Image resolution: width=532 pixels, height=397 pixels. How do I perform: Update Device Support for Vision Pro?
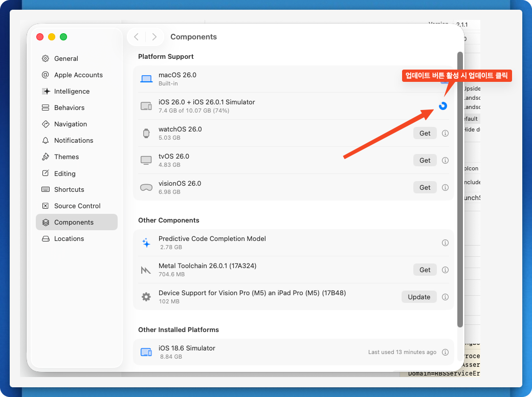(x=419, y=297)
